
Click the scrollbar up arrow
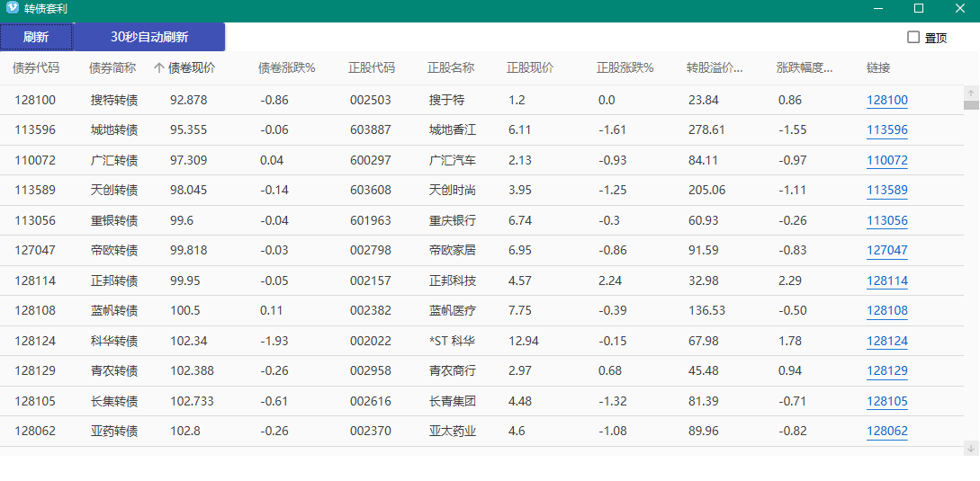pos(971,94)
